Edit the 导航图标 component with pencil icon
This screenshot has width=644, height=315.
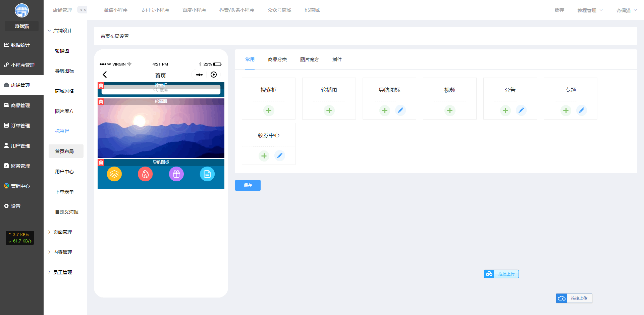click(x=400, y=110)
